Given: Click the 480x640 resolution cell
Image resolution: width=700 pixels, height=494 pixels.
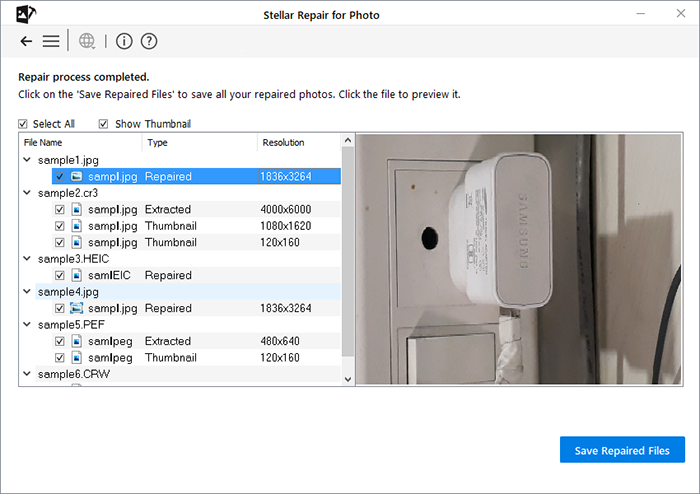Looking at the screenshot, I should coord(280,341).
